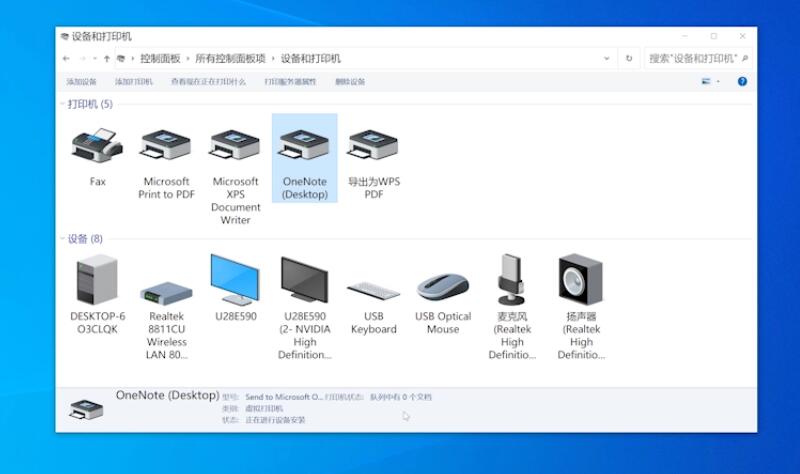The width and height of the screenshot is (800, 474).
Task: Select the OneNote (Desktop) printer icon
Action: [x=305, y=145]
